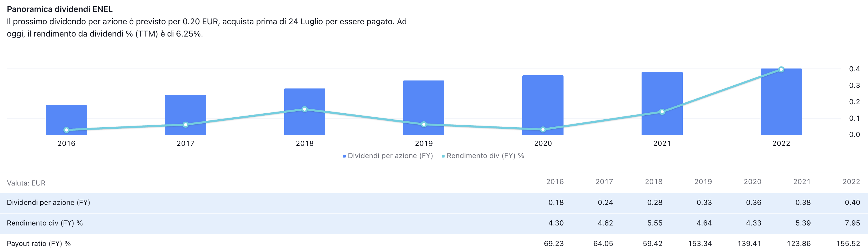The height and width of the screenshot is (250, 868).
Task: Click the 2017 yield line data point
Action: (185, 124)
